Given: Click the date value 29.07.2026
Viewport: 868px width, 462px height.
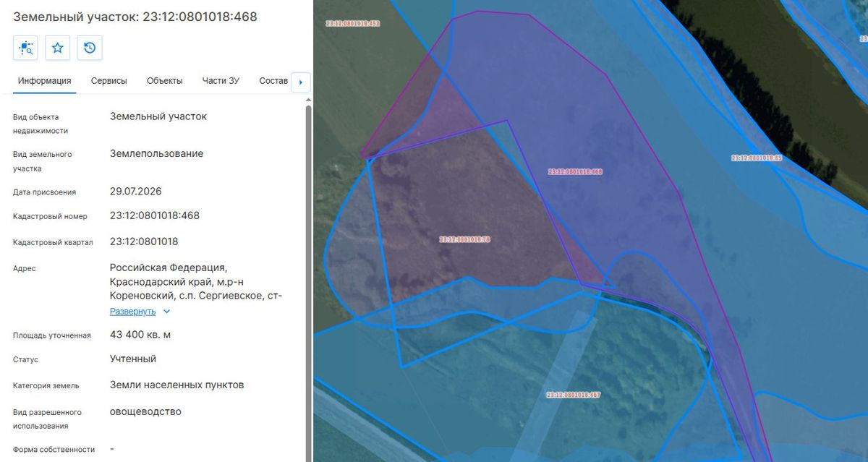Looking at the screenshot, I should pyautogui.click(x=136, y=192).
